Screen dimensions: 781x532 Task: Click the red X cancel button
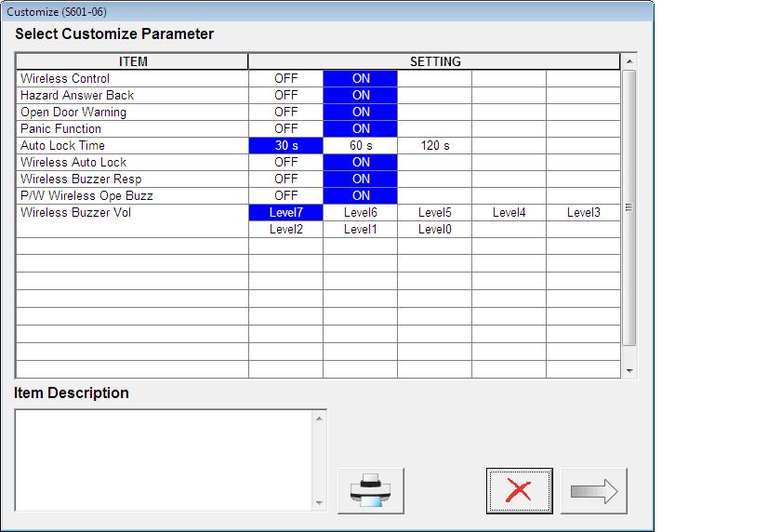[519, 491]
